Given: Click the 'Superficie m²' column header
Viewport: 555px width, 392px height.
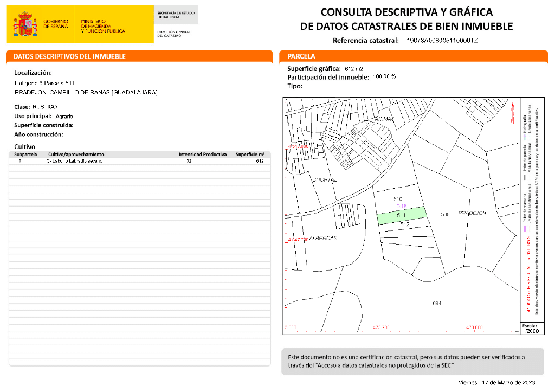Looking at the screenshot, I should pos(250,155).
